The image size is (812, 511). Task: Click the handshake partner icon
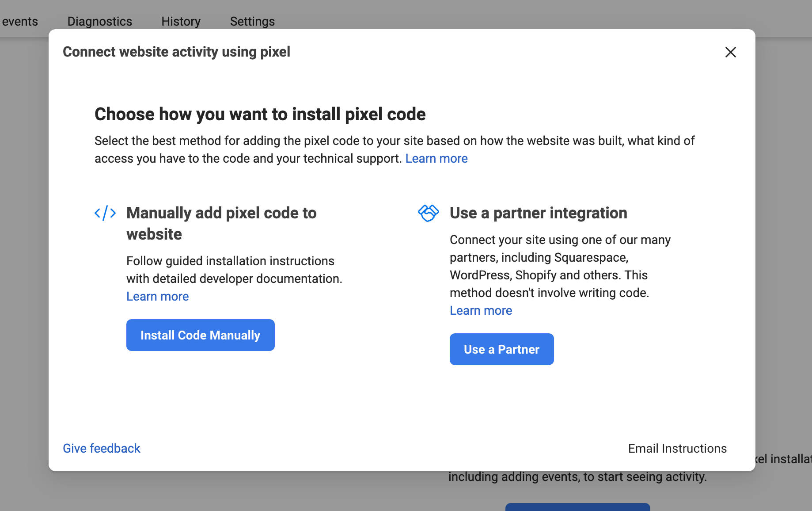click(x=428, y=213)
